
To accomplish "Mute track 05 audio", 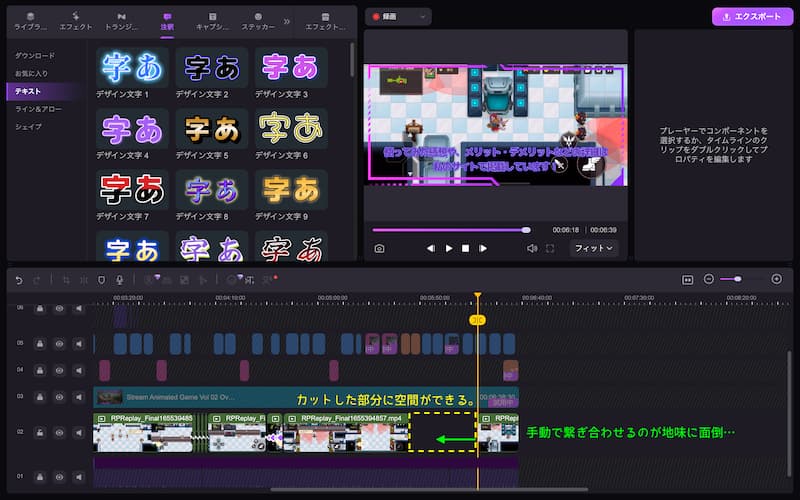I will 79,344.
